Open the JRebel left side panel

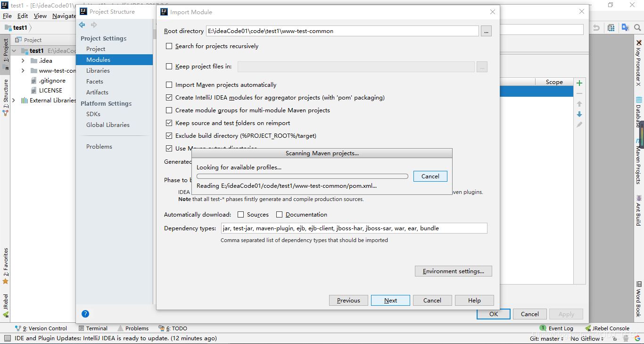click(x=6, y=305)
